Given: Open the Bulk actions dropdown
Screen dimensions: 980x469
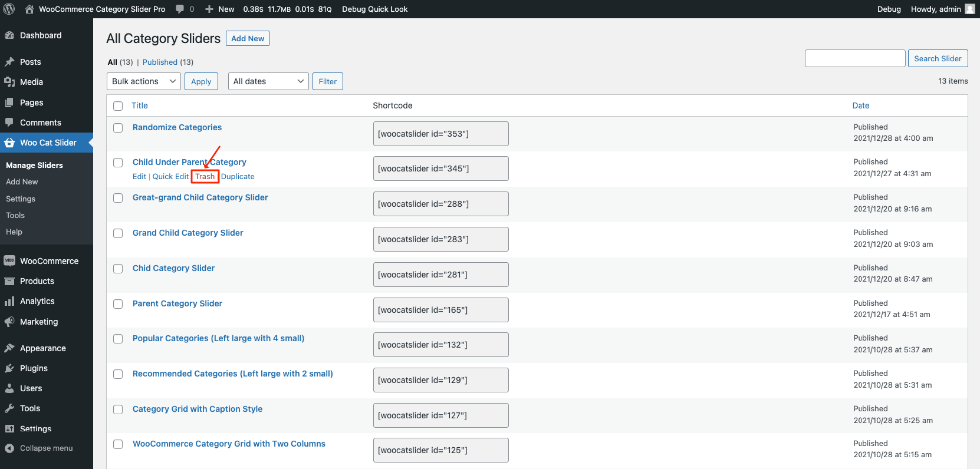Looking at the screenshot, I should pos(144,81).
